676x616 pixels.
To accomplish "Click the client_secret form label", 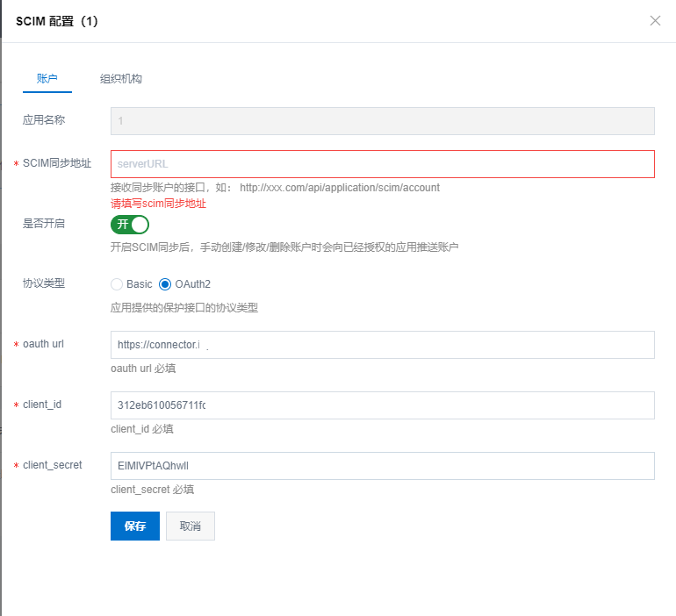I will pyautogui.click(x=52, y=465).
